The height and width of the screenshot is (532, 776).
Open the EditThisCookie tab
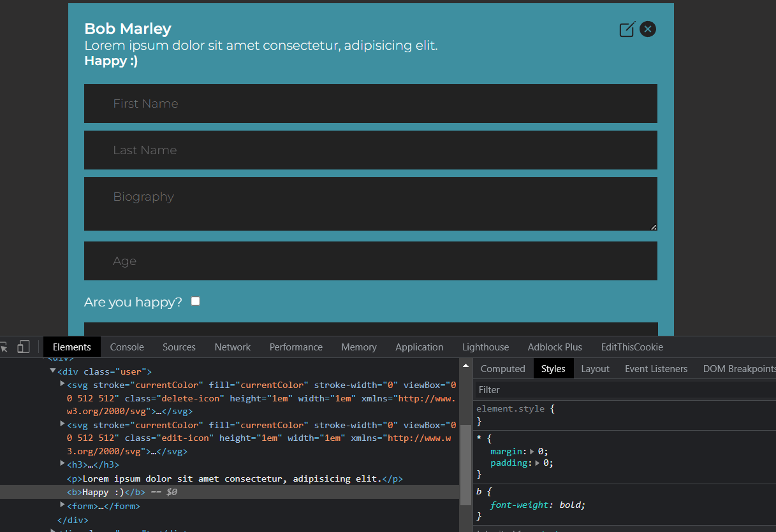pos(632,347)
